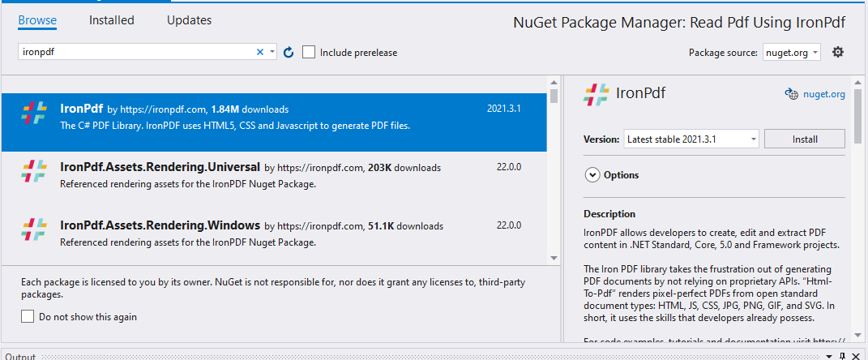Open NuGet settings gear icon

tap(838, 52)
